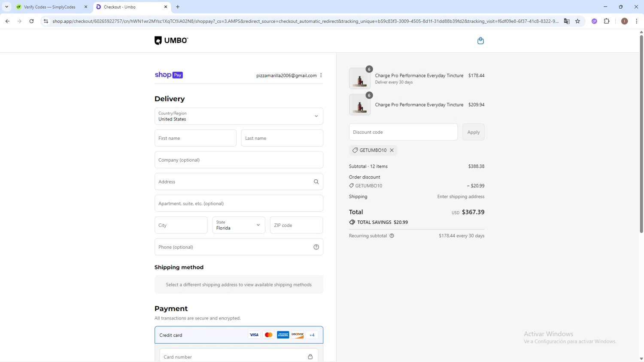644x362 pixels.
Task: Focus the Discount code field
Action: [x=403, y=132]
